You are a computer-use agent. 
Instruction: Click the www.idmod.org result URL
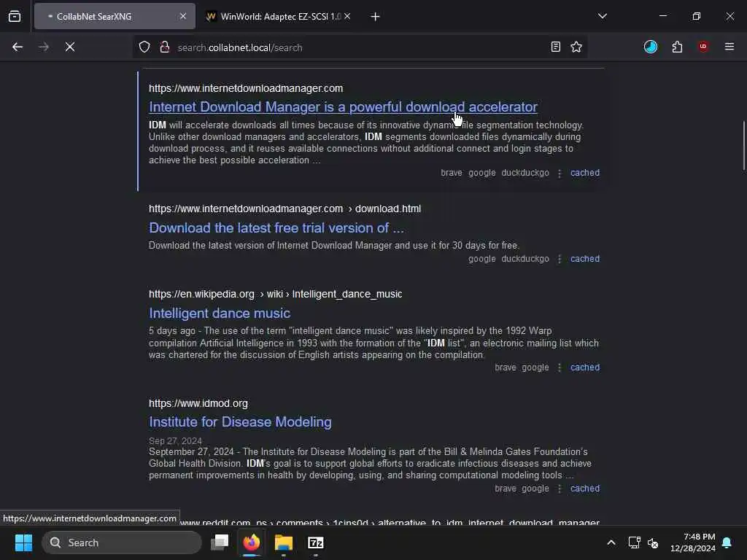(x=198, y=403)
